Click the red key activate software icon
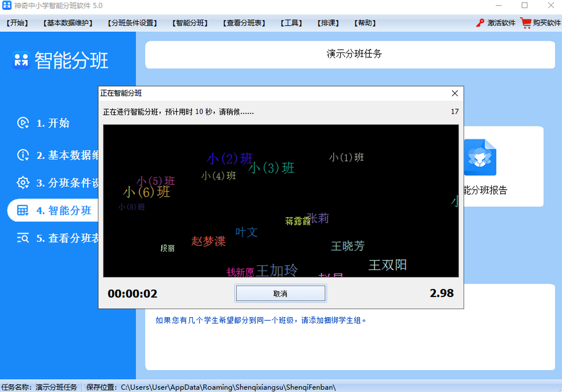The image size is (562, 392). point(480,22)
